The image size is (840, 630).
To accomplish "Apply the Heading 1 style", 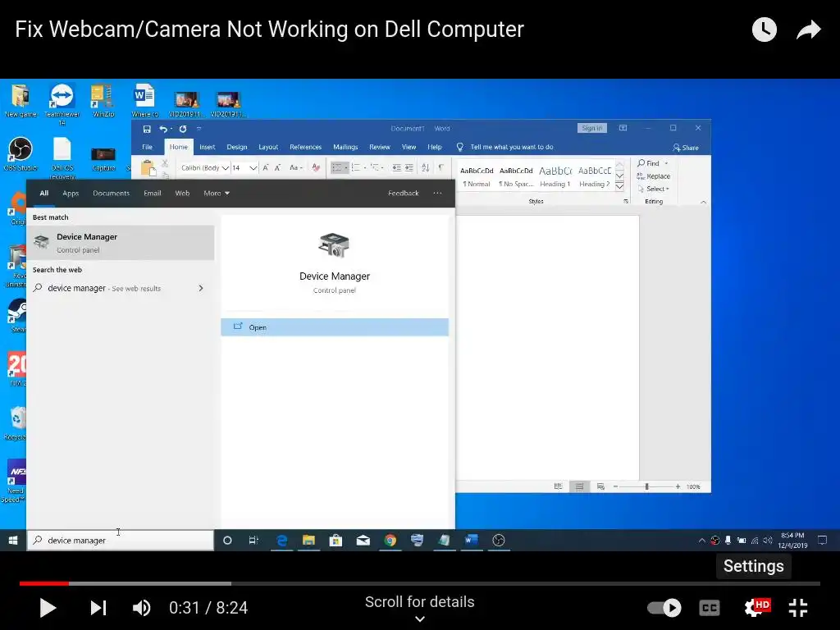I will point(555,176).
